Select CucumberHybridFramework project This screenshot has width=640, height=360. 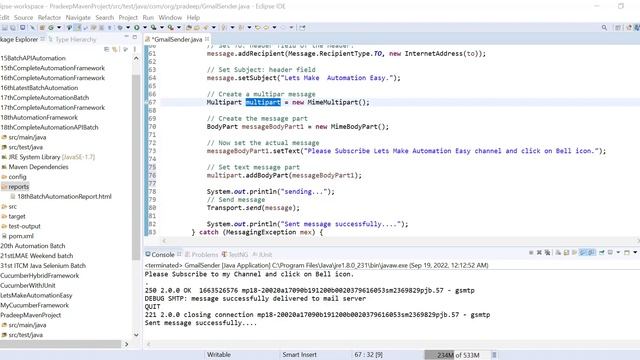(x=40, y=276)
